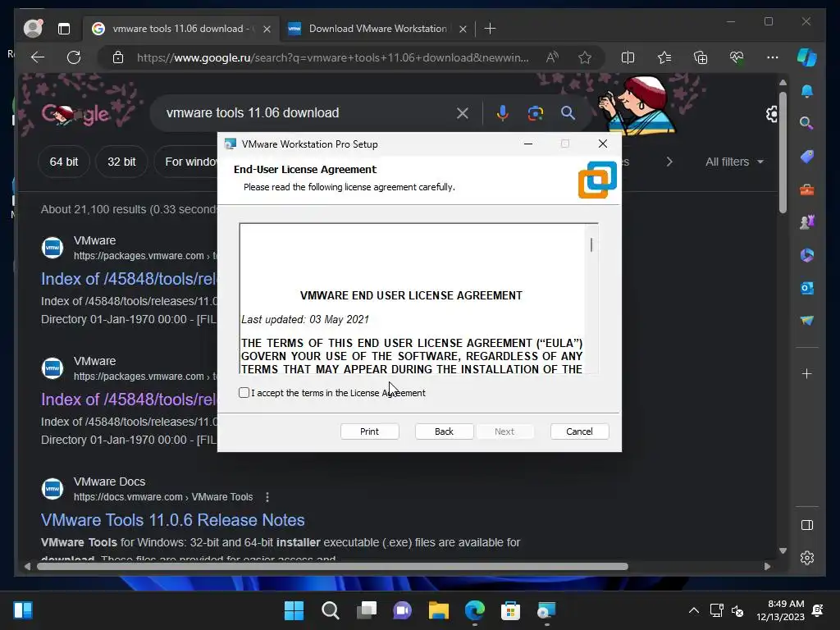Click the license text scrollbar thumb
The width and height of the screenshot is (840, 630).
(x=591, y=244)
